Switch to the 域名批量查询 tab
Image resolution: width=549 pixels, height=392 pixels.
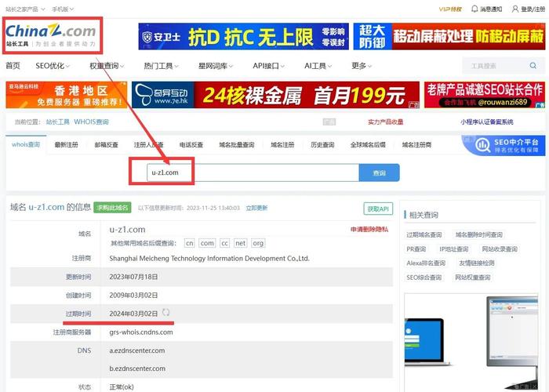(236, 145)
